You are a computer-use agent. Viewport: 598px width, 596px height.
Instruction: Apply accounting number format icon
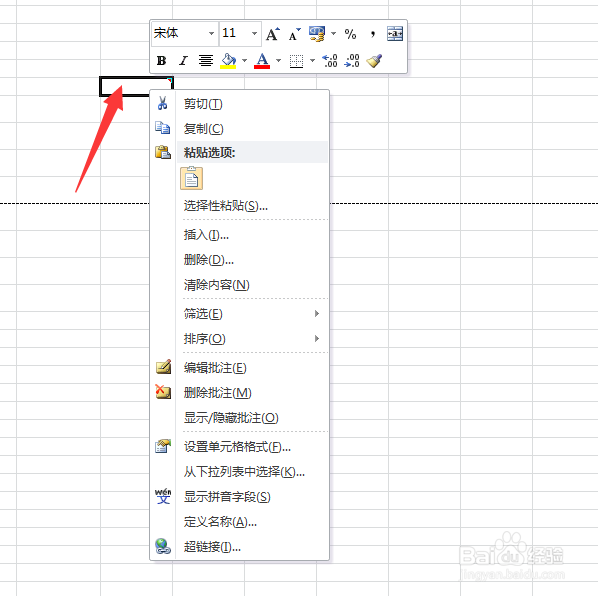pos(317,34)
